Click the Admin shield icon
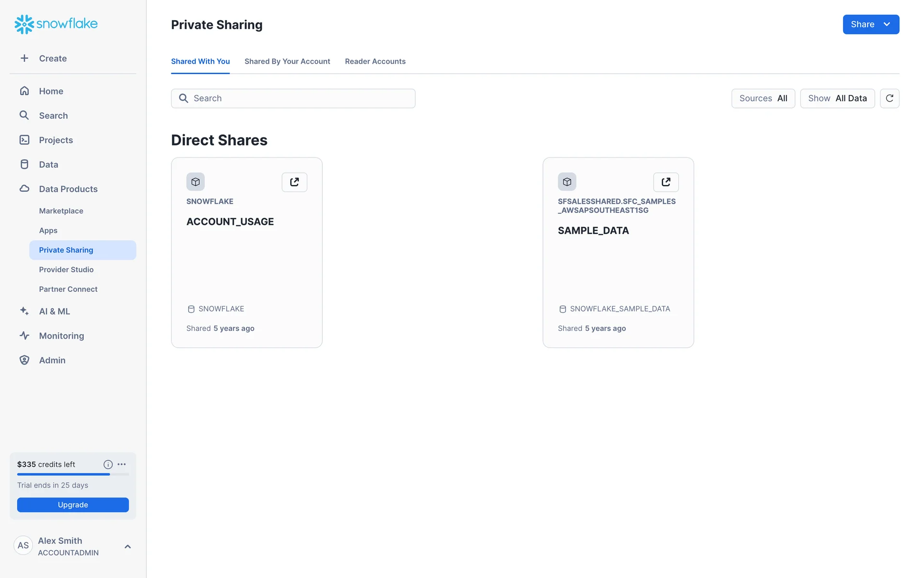924x578 pixels. click(x=25, y=360)
